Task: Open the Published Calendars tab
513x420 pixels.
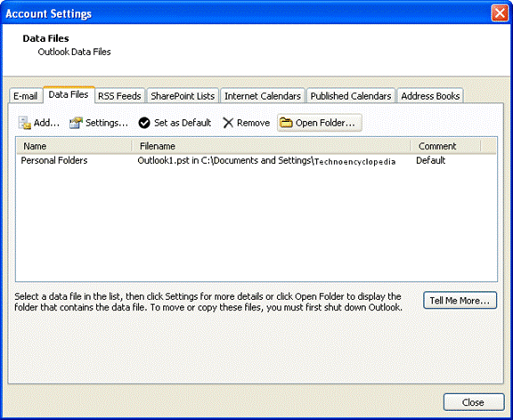Action: 351,96
